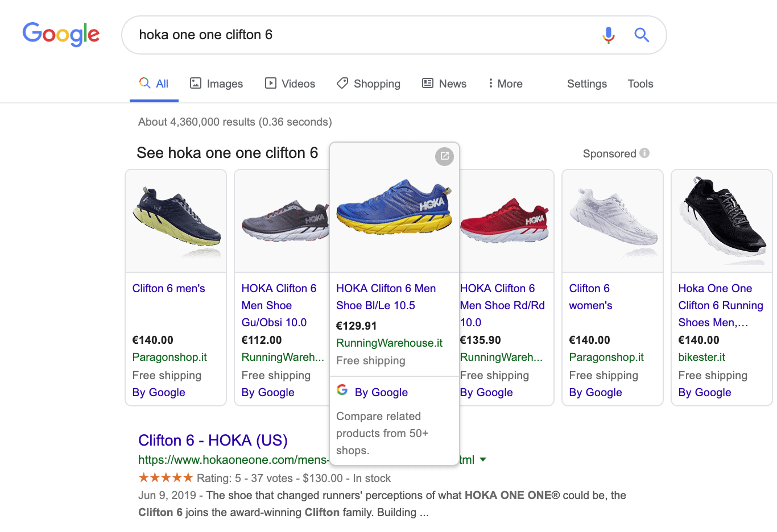
Task: Click Paragonshop.it under Clifton 6 men's
Action: tap(170, 357)
